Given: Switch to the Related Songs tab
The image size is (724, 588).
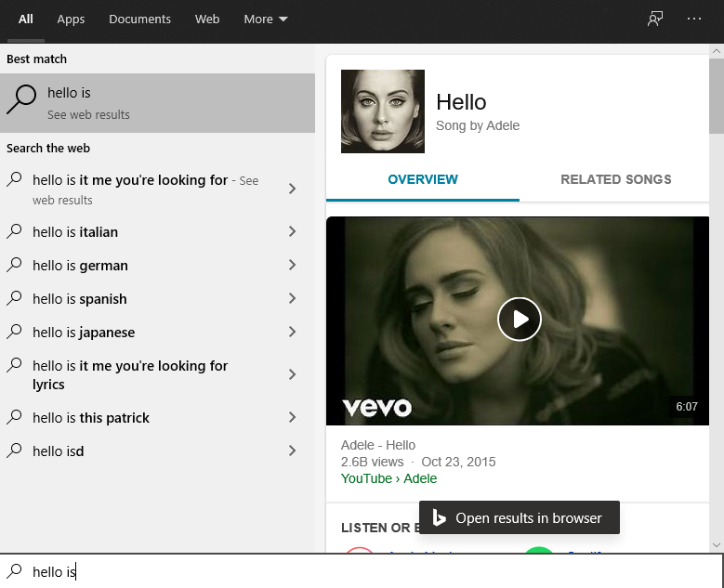Looking at the screenshot, I should (615, 179).
